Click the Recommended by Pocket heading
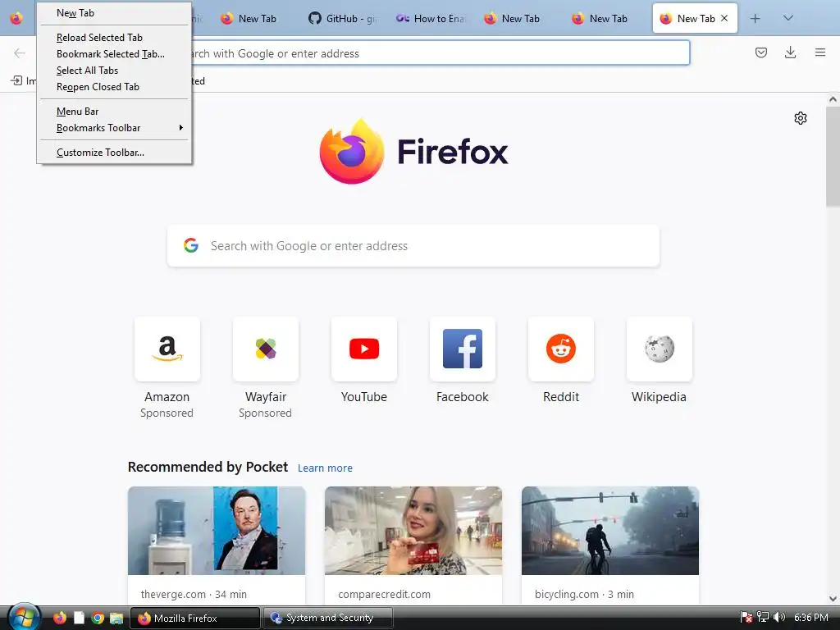The width and height of the screenshot is (840, 630). (x=208, y=467)
